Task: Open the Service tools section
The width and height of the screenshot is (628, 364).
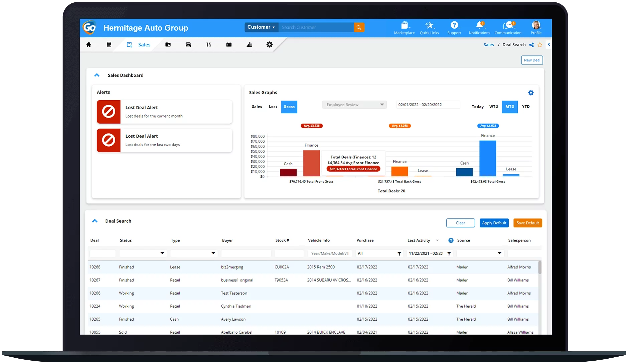Action: [x=208, y=44]
